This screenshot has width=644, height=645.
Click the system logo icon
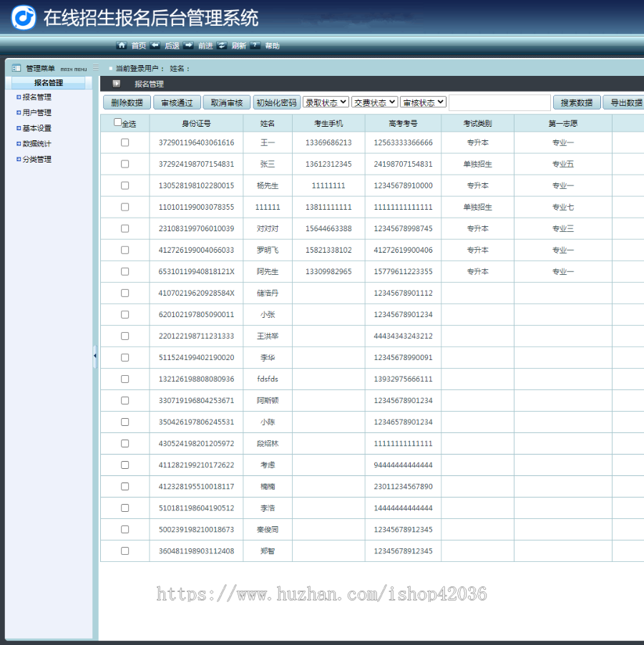(24, 18)
